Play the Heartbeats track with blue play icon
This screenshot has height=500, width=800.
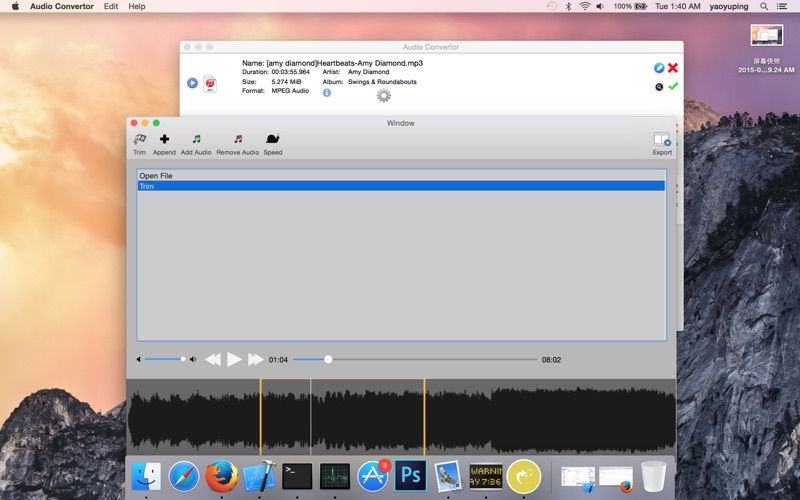point(192,83)
